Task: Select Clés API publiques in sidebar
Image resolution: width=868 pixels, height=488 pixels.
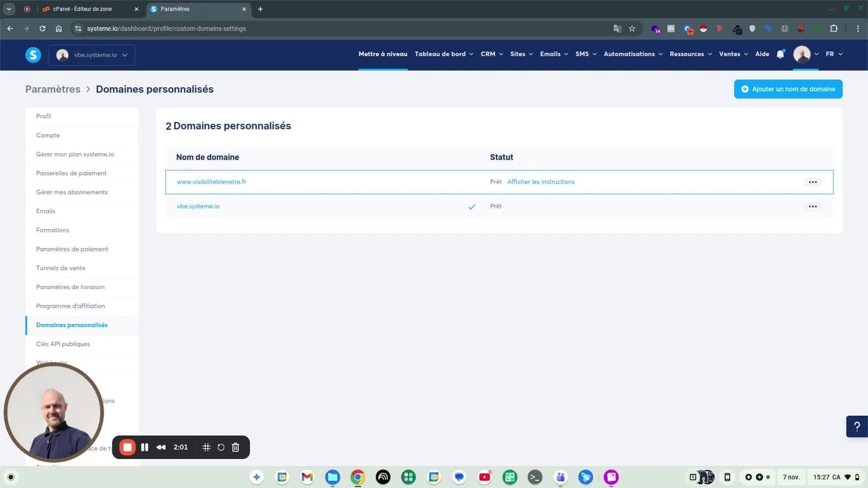Action: point(63,344)
